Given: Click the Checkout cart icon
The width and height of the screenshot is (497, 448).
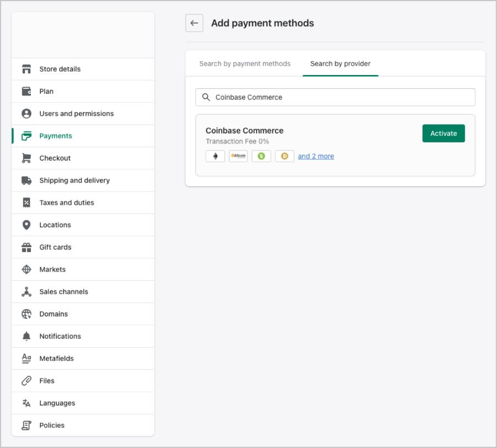Looking at the screenshot, I should click(x=27, y=158).
